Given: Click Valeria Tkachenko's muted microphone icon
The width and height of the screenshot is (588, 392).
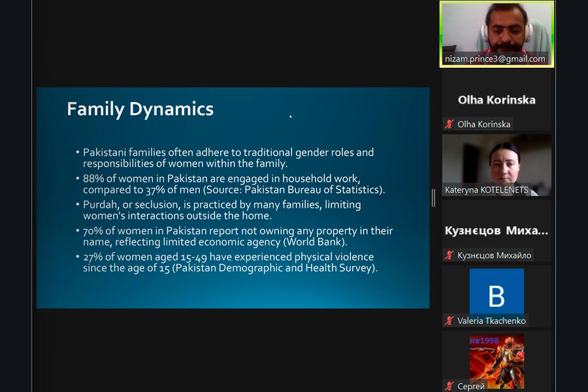Looking at the screenshot, I should (x=449, y=320).
